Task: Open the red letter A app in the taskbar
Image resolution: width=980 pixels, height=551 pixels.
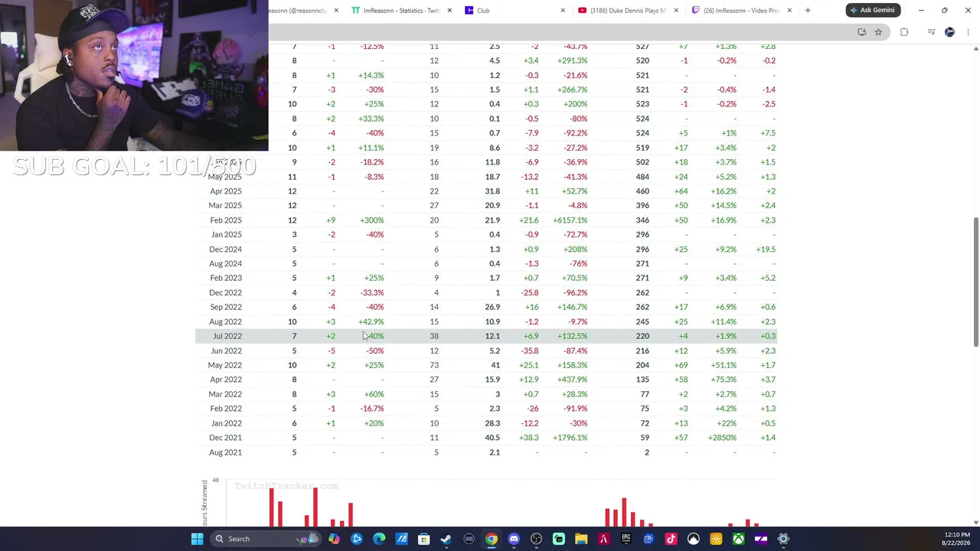Action: [x=603, y=539]
